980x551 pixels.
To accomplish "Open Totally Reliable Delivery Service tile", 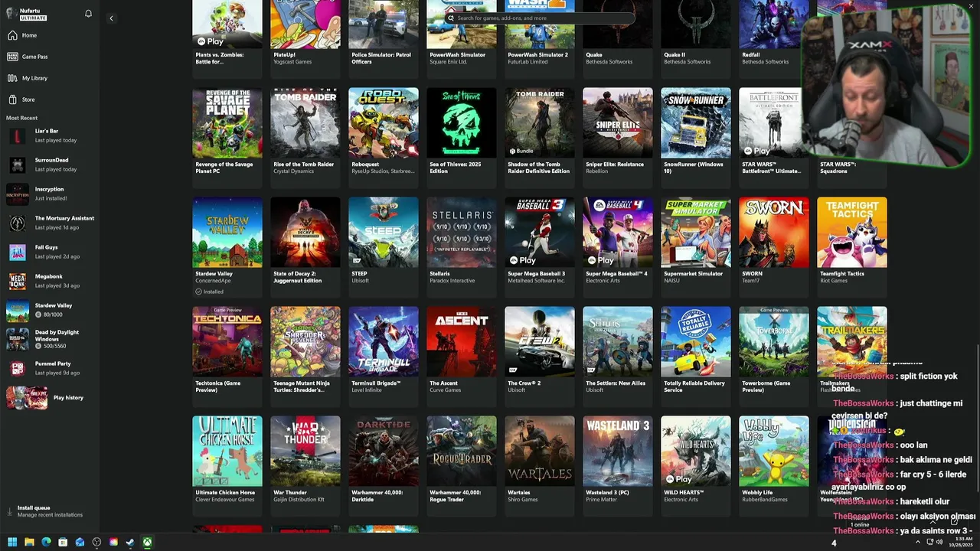I will [696, 357].
